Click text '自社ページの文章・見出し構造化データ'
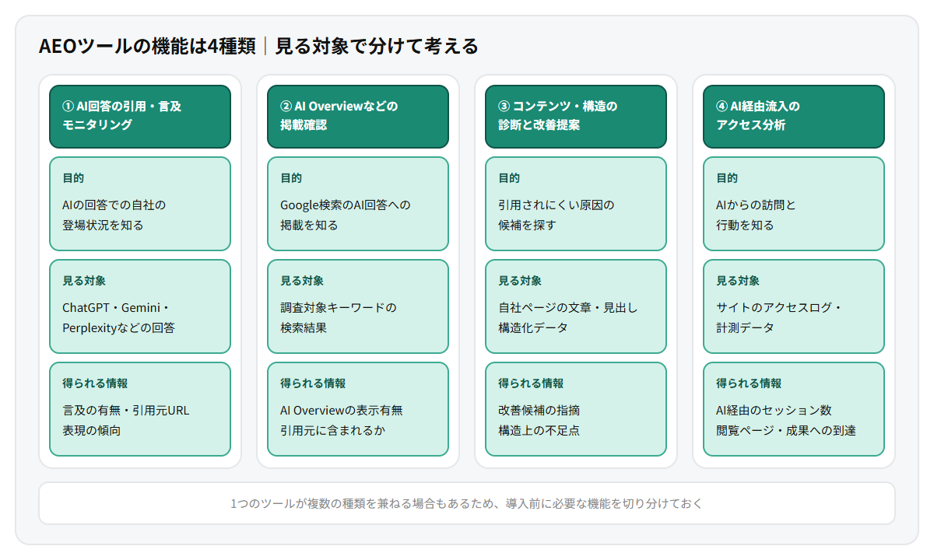Screen dimensions: 934x560 click(567, 318)
